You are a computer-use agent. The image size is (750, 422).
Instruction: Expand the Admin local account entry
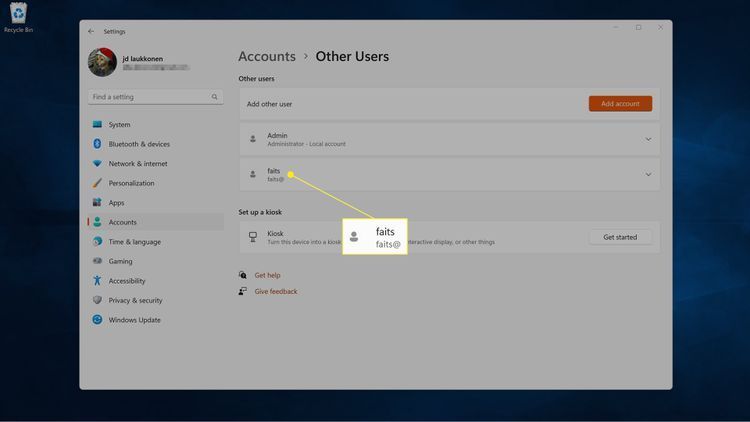click(648, 139)
